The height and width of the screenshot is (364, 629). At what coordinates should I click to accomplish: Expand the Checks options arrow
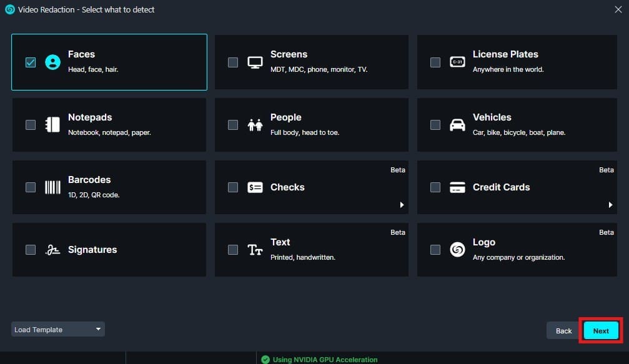click(402, 204)
